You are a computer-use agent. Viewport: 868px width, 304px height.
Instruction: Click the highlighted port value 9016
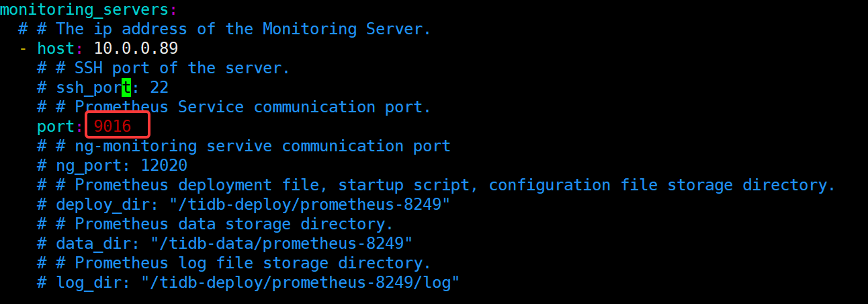coord(113,126)
